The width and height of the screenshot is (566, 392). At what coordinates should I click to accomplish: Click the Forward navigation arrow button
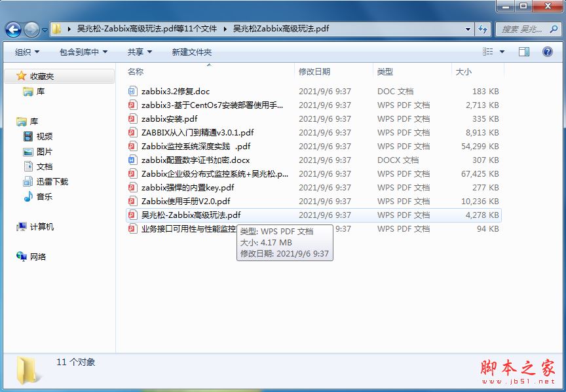31,29
